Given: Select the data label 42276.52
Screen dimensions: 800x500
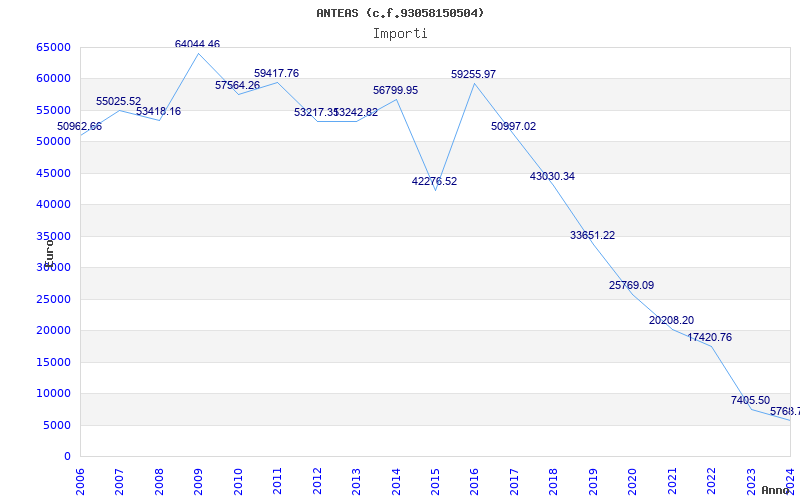Looking at the screenshot, I should 435,181.
